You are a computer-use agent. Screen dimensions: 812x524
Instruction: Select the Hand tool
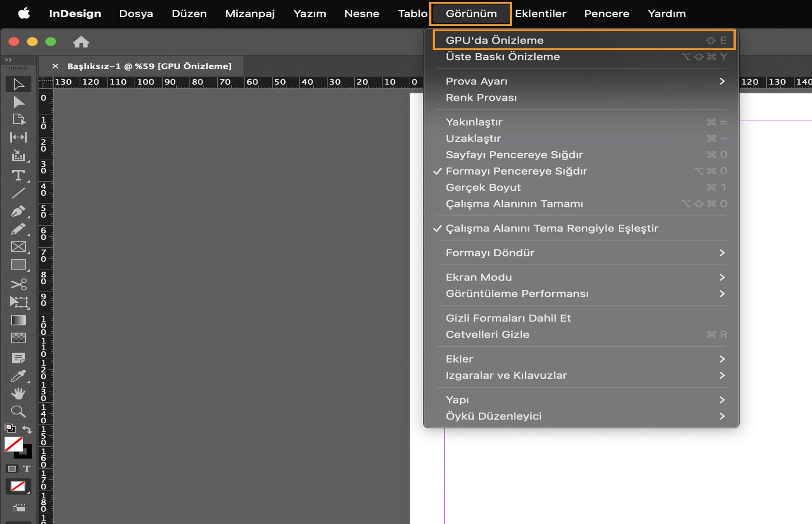[18, 393]
